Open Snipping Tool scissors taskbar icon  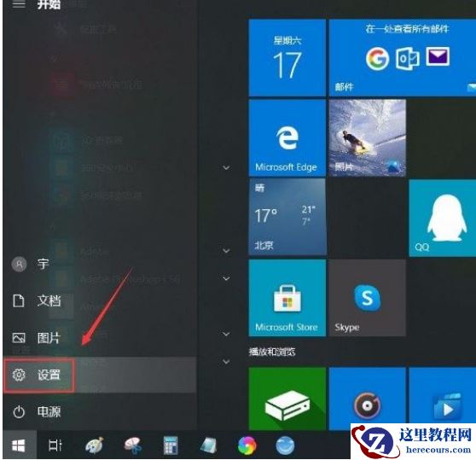tap(132, 445)
